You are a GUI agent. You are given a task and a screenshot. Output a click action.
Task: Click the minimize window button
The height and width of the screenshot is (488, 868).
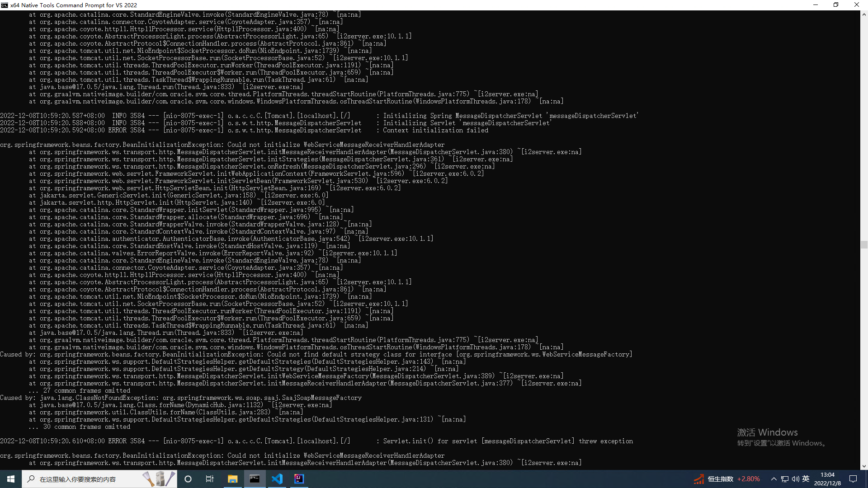[x=816, y=5]
